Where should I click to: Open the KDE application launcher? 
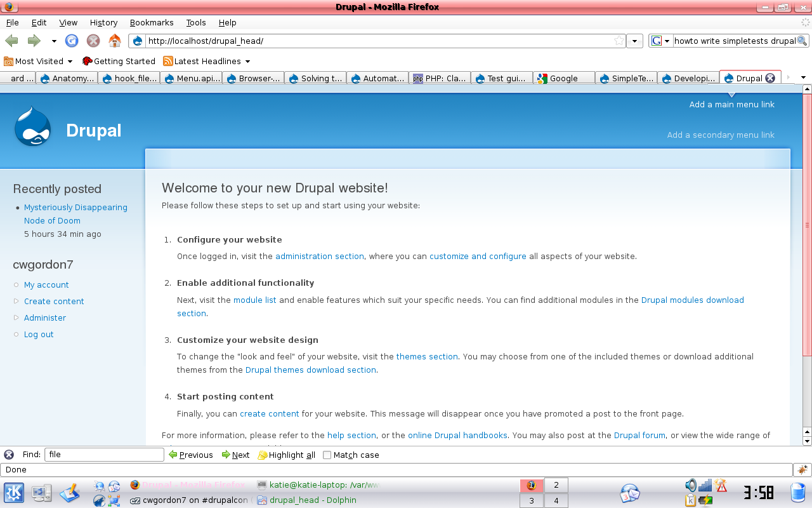coord(14,493)
